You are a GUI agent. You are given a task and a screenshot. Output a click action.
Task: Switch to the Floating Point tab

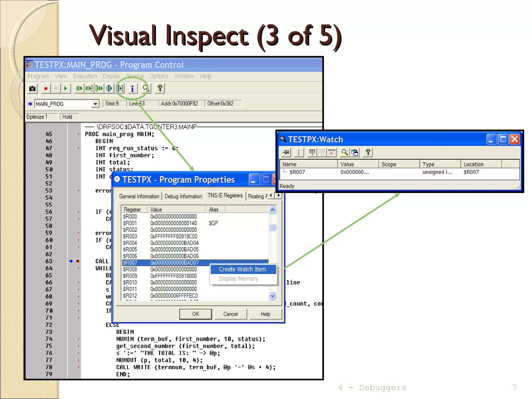257,196
